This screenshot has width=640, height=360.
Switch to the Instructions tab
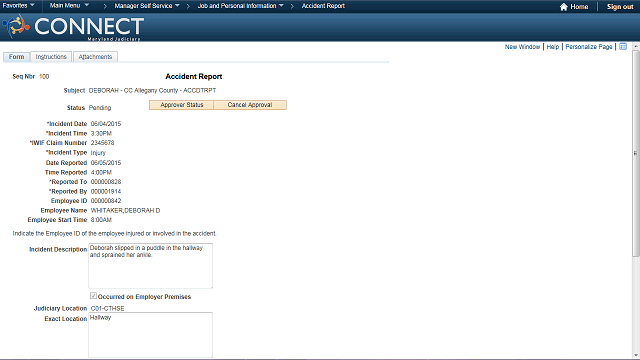tap(51, 57)
